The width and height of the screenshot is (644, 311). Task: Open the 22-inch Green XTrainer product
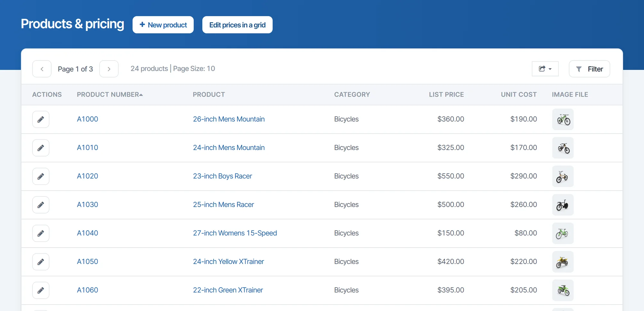pos(228,290)
